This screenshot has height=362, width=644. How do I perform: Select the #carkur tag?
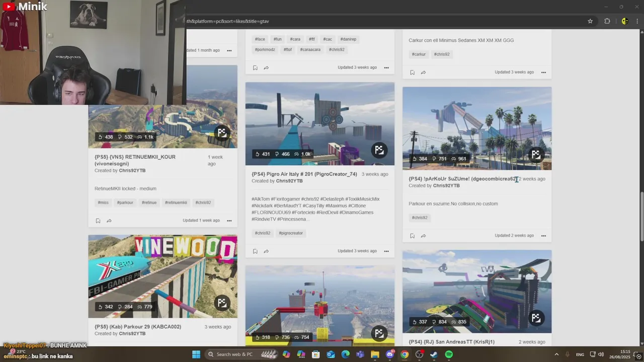(x=419, y=54)
